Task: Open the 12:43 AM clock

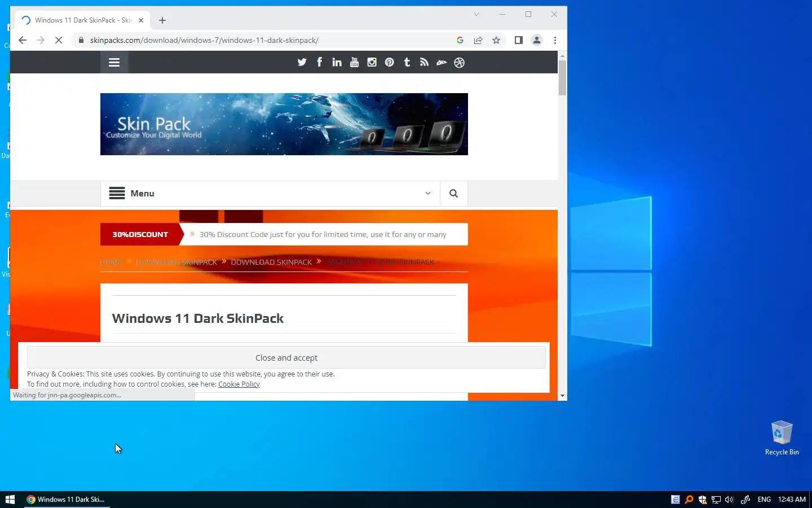Action: 792,500
